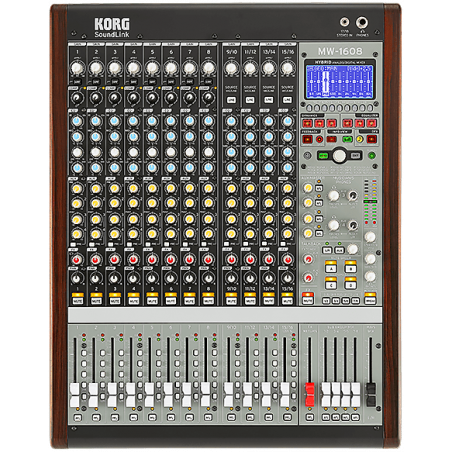
Task: Click the channel 3 gain knob
Action: (x=115, y=68)
